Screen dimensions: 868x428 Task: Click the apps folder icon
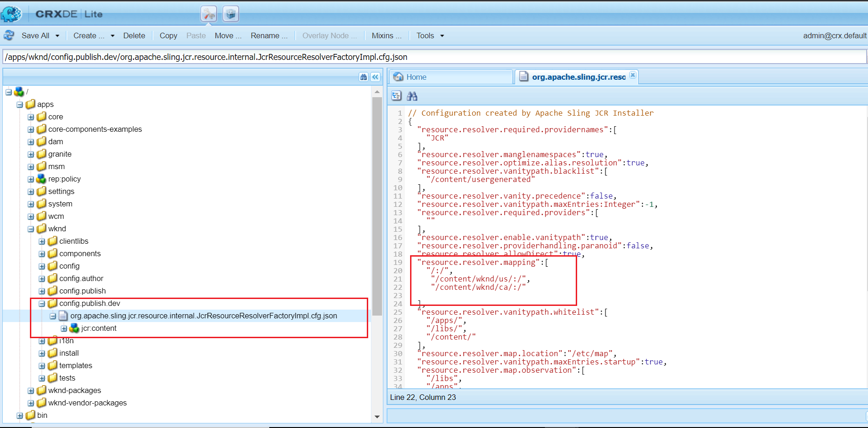tap(31, 104)
